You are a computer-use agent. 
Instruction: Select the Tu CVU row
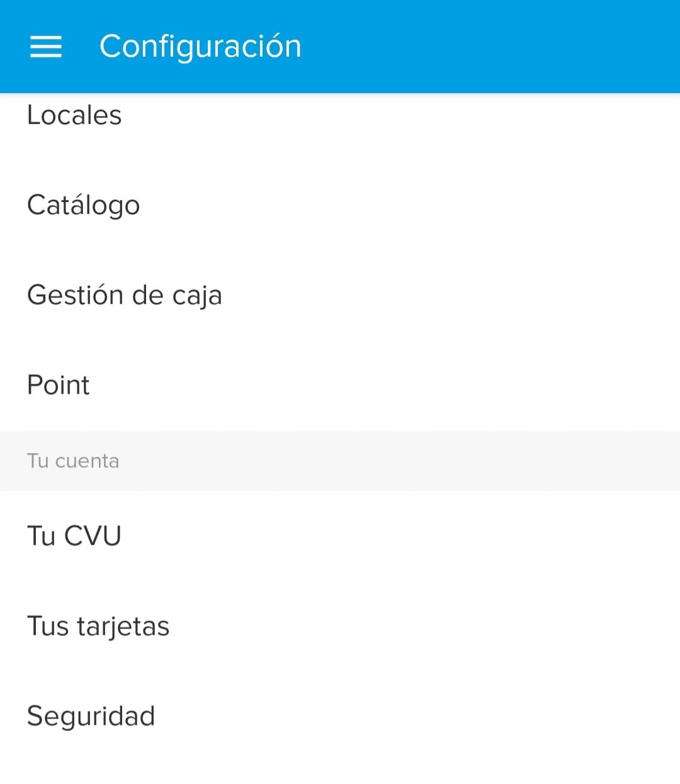pyautogui.click(x=340, y=536)
